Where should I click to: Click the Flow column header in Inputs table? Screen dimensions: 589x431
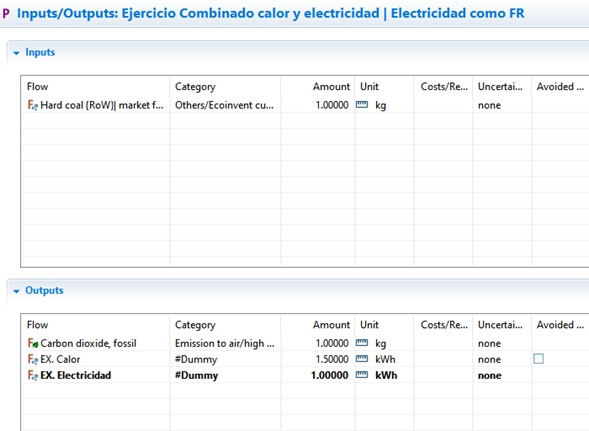[x=38, y=87]
